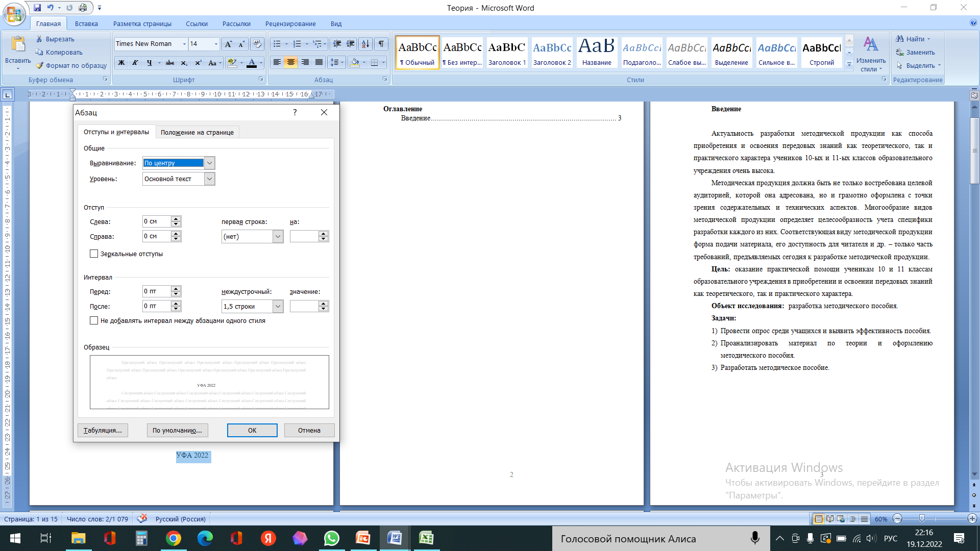Check Не добавлять интервал между абзацами option
The width and height of the screenshot is (980, 551).
pyautogui.click(x=94, y=321)
